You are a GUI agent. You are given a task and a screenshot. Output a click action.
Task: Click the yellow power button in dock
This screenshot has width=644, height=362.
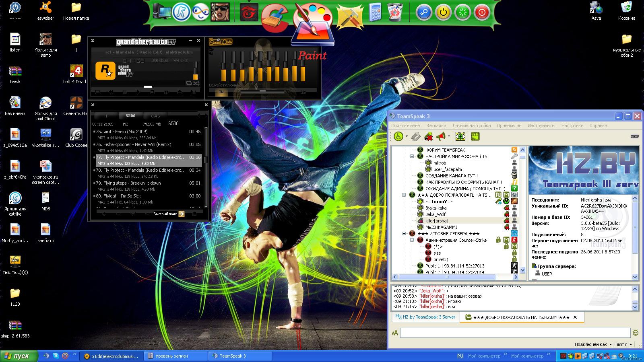pos(443,12)
